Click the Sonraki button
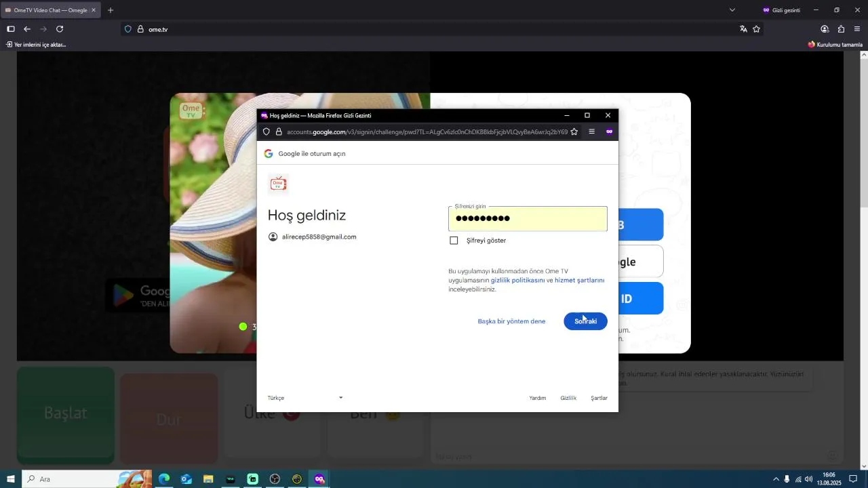The height and width of the screenshot is (488, 868). click(x=585, y=321)
